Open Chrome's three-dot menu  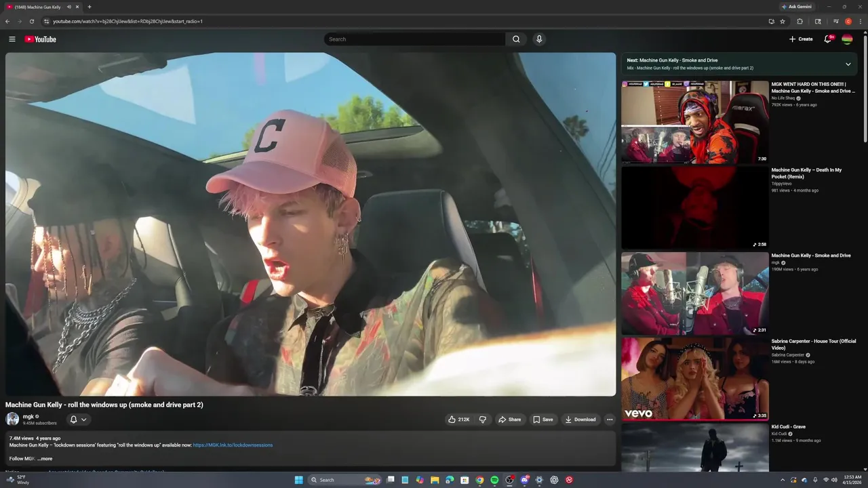pyautogui.click(x=861, y=21)
